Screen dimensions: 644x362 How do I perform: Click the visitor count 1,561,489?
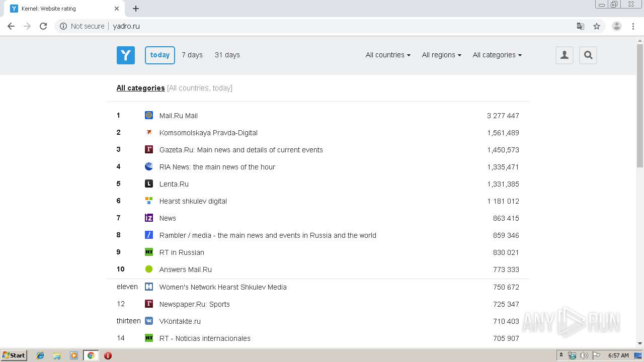tap(503, 133)
